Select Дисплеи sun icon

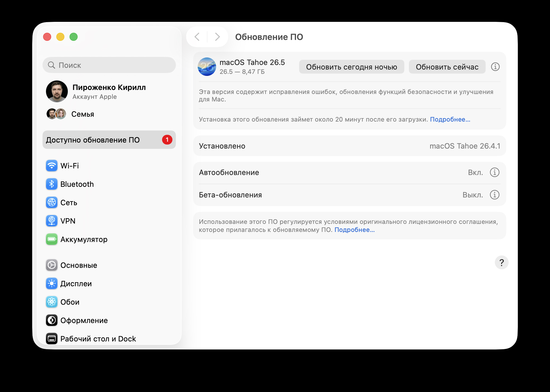point(52,284)
